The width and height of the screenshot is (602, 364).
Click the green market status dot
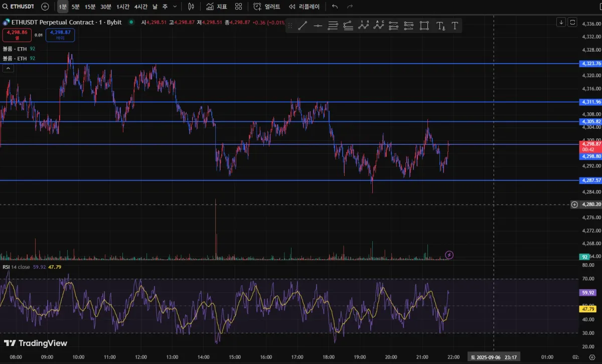tap(131, 22)
